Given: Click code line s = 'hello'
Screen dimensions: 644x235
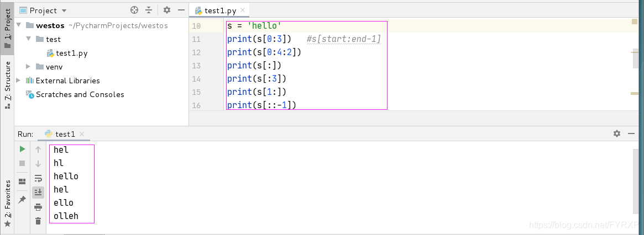Looking at the screenshot, I should click(x=254, y=26).
